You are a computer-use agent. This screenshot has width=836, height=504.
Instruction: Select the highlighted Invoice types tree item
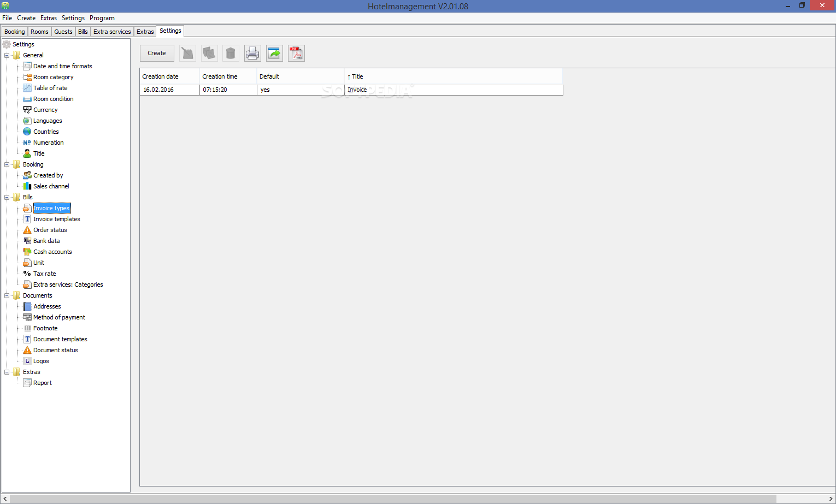(51, 208)
